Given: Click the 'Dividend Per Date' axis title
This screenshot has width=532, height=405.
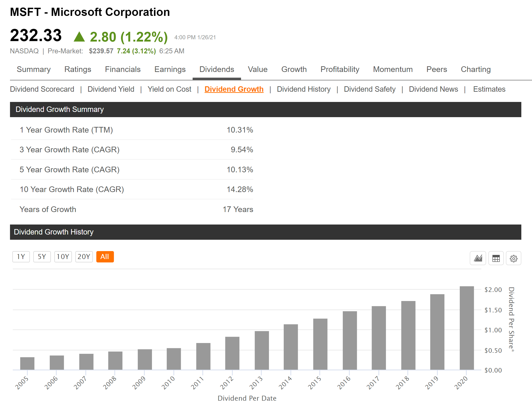Looking at the screenshot, I should (x=247, y=398).
